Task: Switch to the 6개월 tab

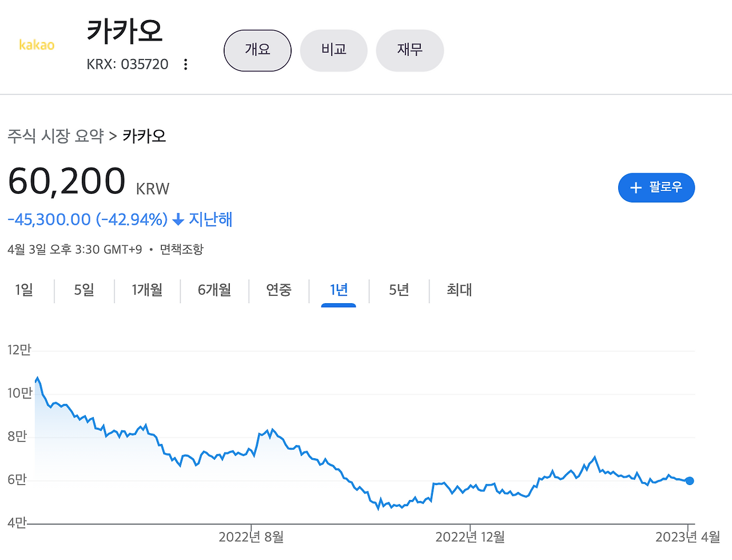Action: [x=214, y=291]
